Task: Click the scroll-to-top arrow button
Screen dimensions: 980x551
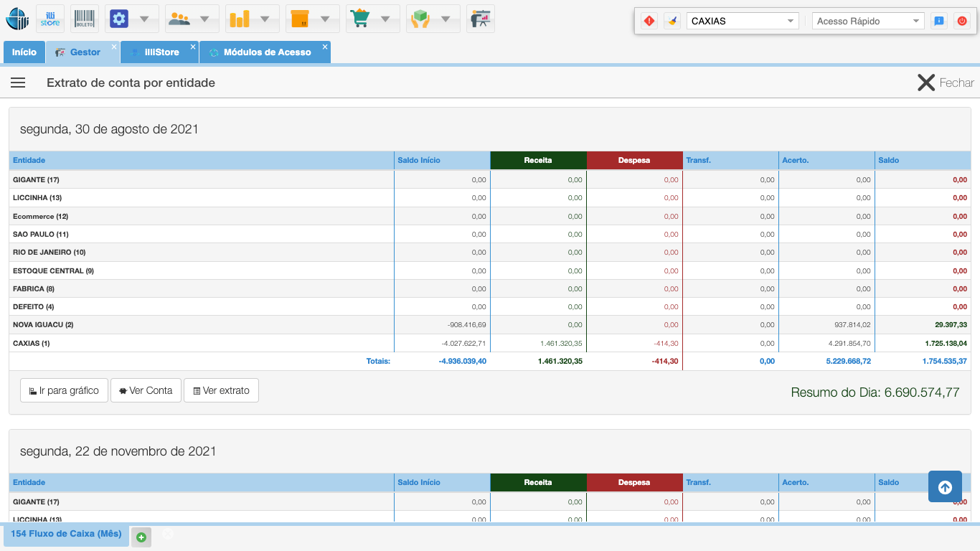Action: click(x=945, y=487)
